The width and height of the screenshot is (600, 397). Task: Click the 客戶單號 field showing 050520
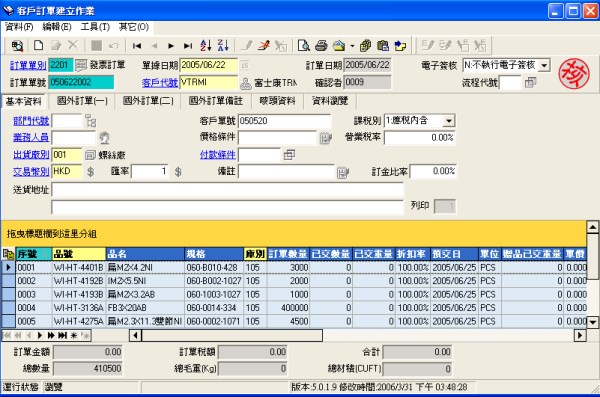click(284, 121)
